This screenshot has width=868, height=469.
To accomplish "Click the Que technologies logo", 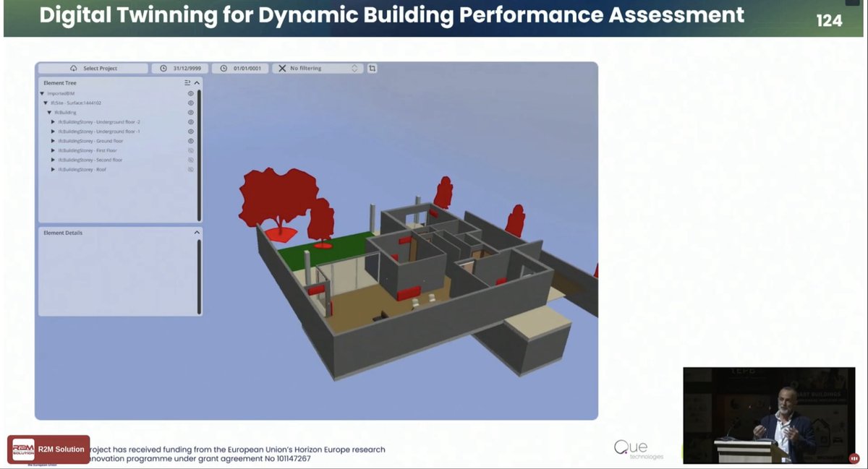I will tap(638, 449).
